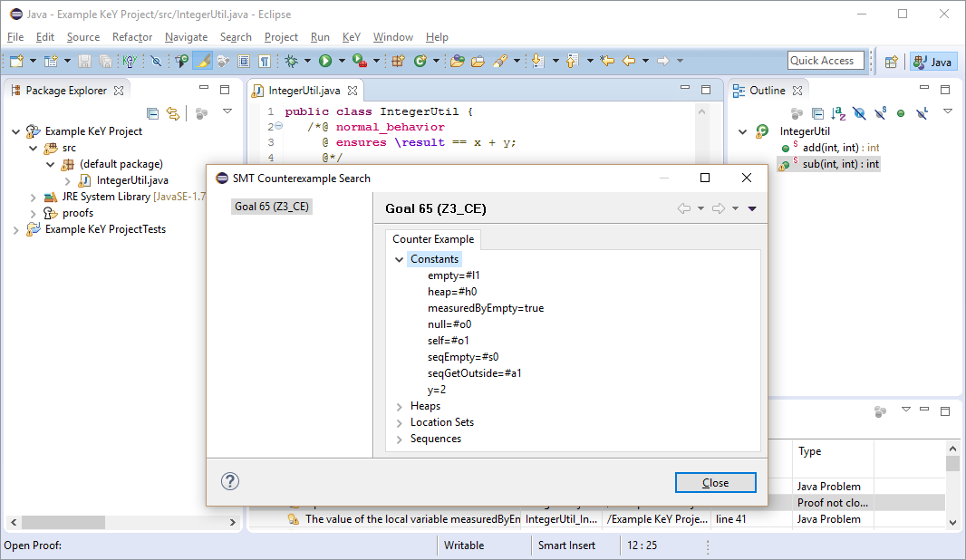Toggle Link with Editor in Package Explorer

tap(173, 113)
